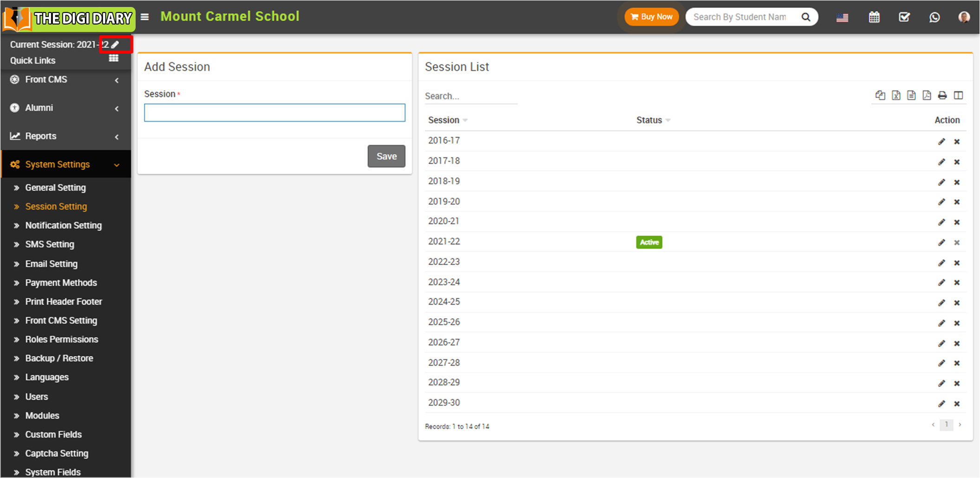Click the orange Buy Now button
The height and width of the screenshot is (478, 980).
651,17
